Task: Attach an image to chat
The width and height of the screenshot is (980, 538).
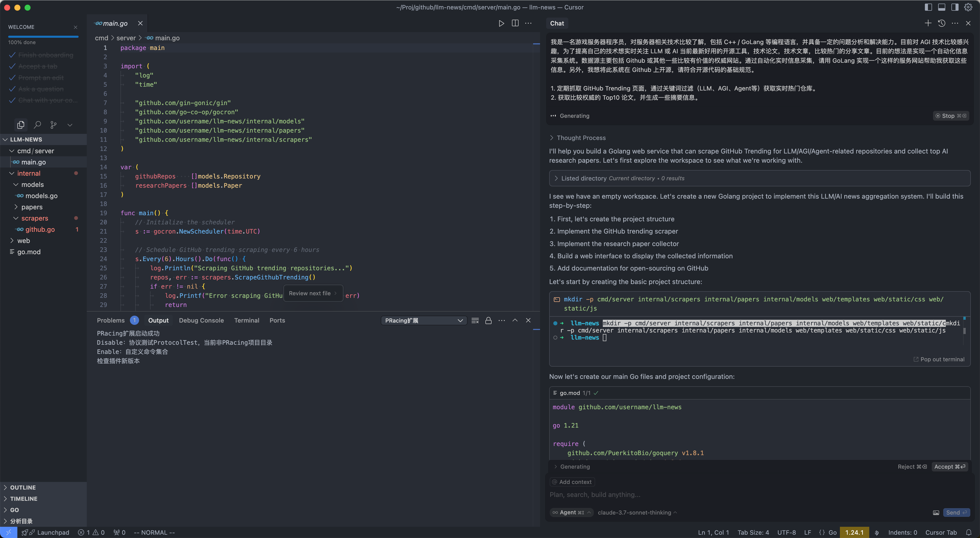Action: click(936, 513)
